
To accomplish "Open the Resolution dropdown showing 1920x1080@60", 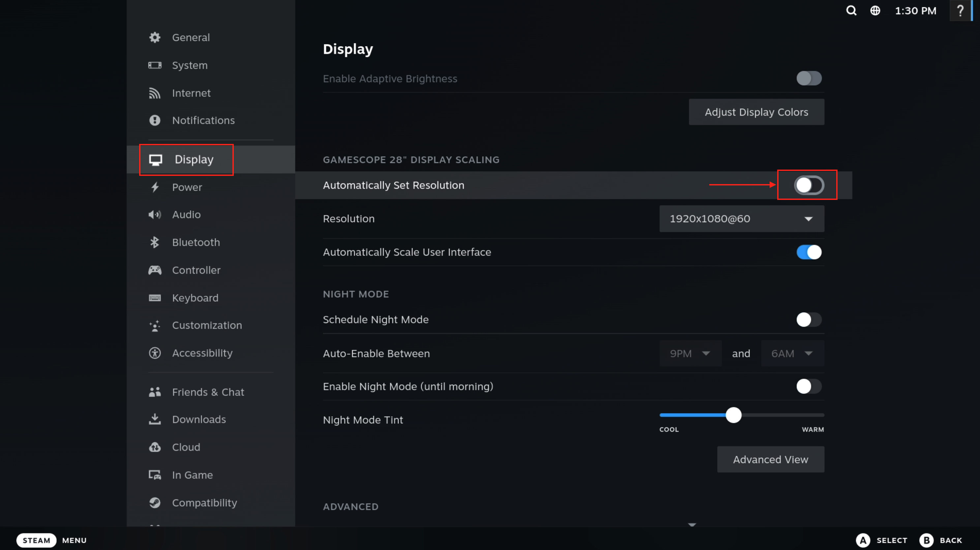I will 741,219.
